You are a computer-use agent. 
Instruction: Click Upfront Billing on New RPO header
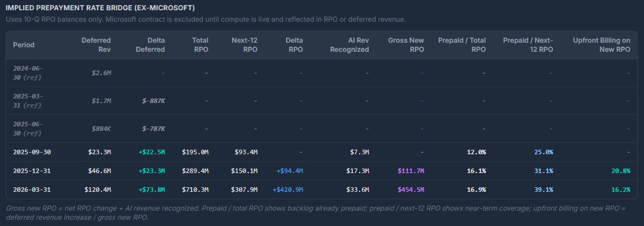[x=601, y=45]
